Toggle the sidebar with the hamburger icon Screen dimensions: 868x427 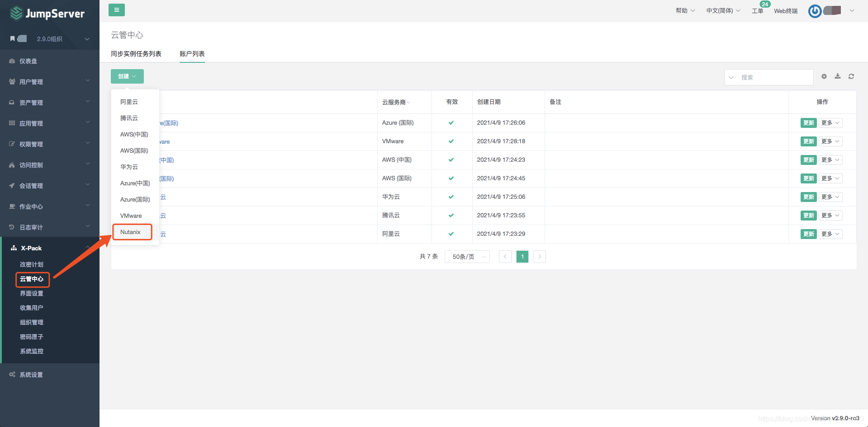pyautogui.click(x=116, y=10)
